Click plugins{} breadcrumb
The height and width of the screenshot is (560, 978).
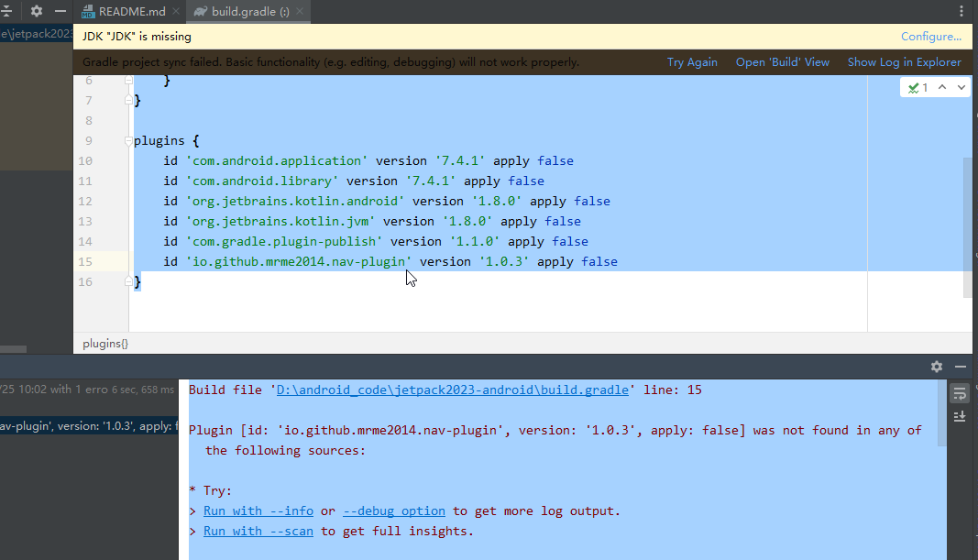click(x=104, y=344)
